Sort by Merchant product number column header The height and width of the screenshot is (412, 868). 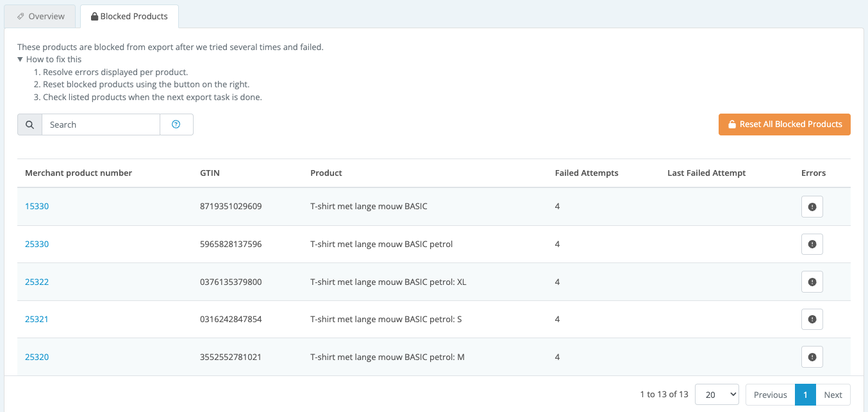78,173
